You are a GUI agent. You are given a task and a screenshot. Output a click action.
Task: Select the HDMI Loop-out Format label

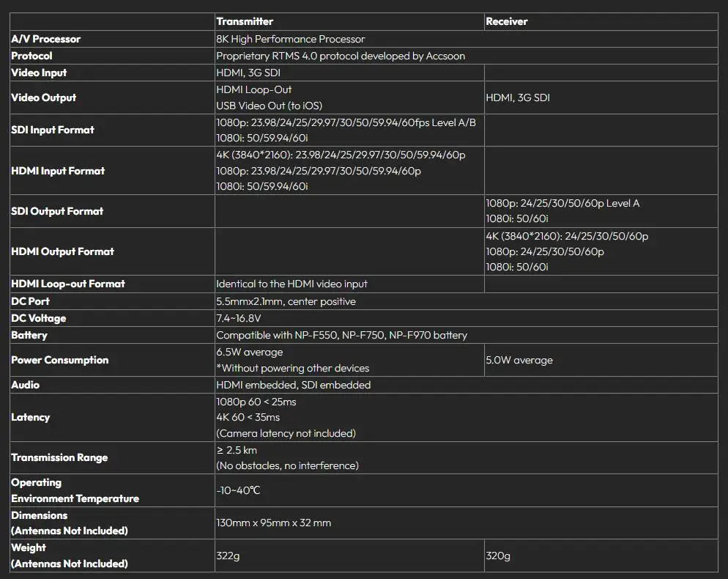(x=68, y=284)
